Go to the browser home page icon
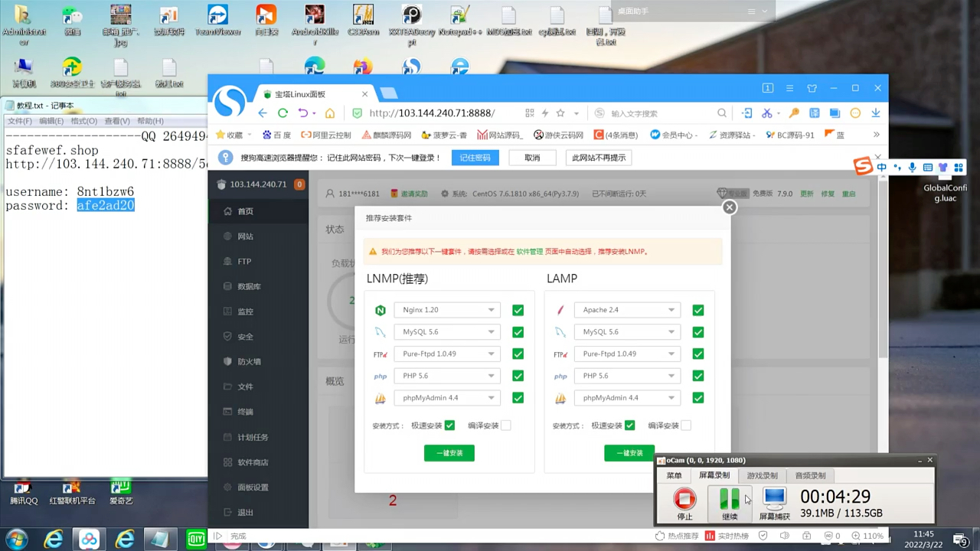Screen dimensions: 980x551 click(x=330, y=113)
